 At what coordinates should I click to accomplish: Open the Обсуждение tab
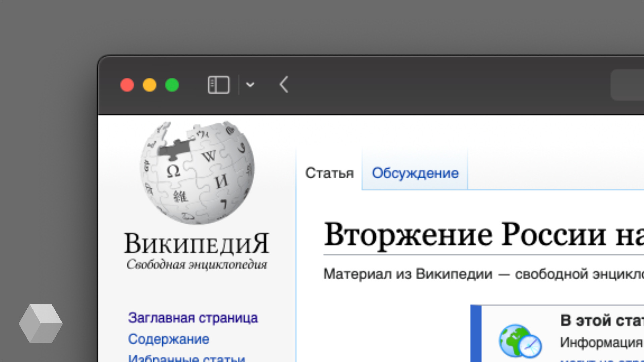point(415,173)
